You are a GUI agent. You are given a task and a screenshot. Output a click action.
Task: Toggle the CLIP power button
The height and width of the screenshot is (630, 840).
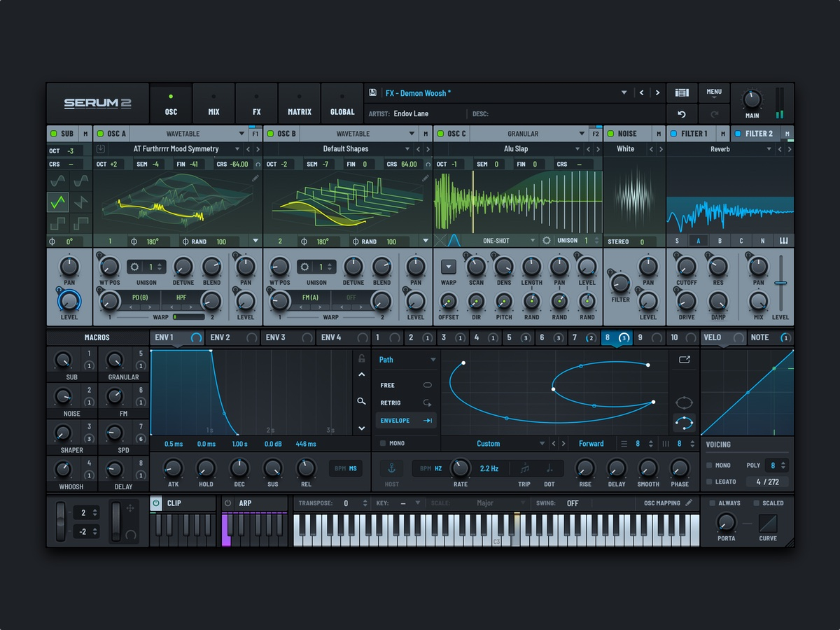(x=155, y=503)
